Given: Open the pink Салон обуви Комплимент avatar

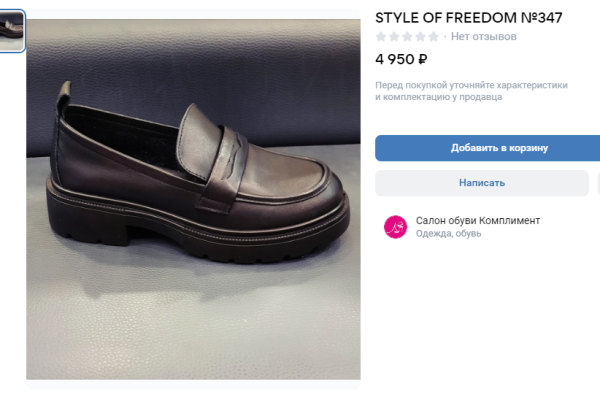Looking at the screenshot, I should click(x=396, y=227).
